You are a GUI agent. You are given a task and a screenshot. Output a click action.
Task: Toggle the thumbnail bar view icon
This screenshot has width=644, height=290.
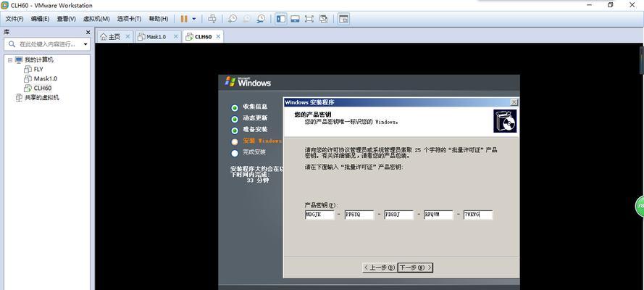point(295,19)
